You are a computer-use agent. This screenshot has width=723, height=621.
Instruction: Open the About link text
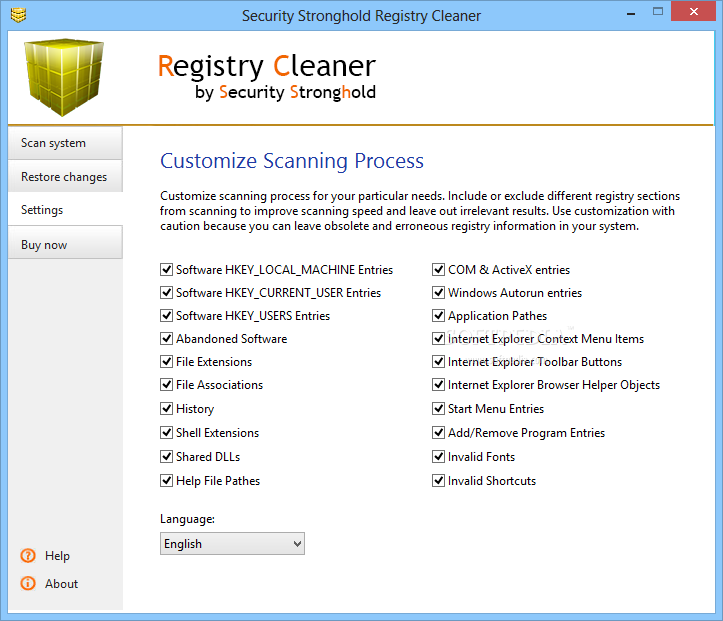tap(61, 584)
